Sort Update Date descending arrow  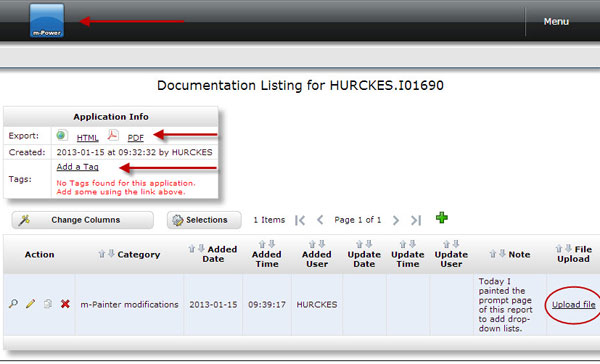(369, 244)
